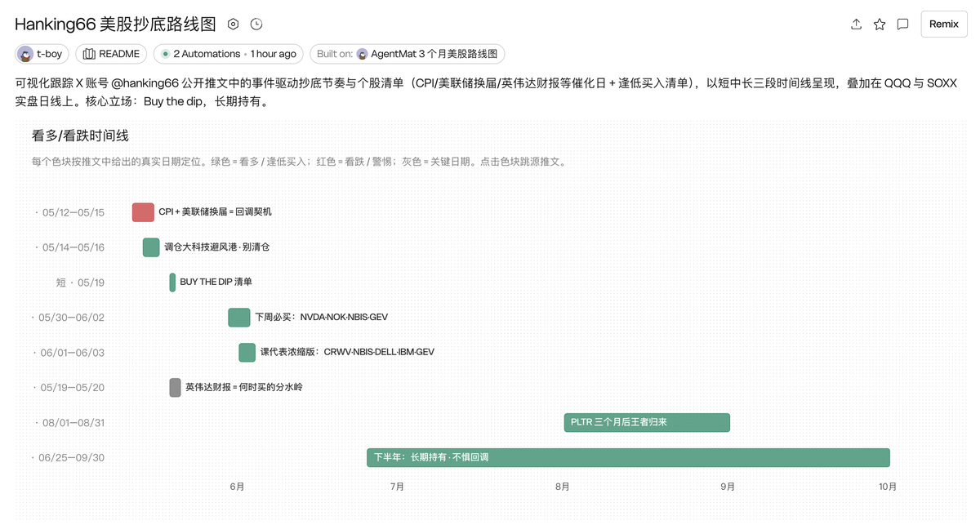Click 下半年：长期持有·不惧回调 long bar

(x=628, y=458)
